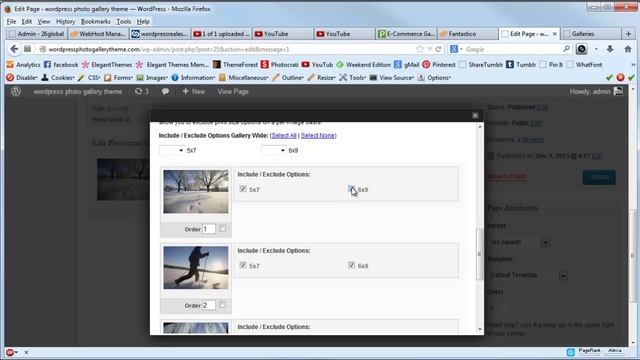This screenshot has height=360, width=640.
Task: Click the Order 2 input field
Action: point(209,305)
